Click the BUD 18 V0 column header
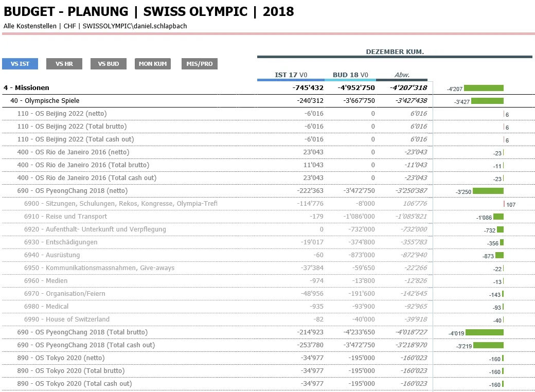The height and width of the screenshot is (392, 535). pos(350,75)
